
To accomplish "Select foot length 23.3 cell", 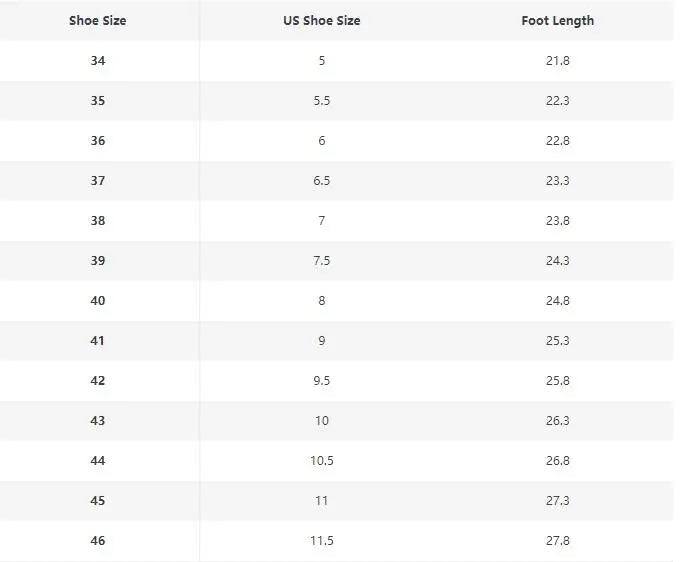I will coord(558,181).
